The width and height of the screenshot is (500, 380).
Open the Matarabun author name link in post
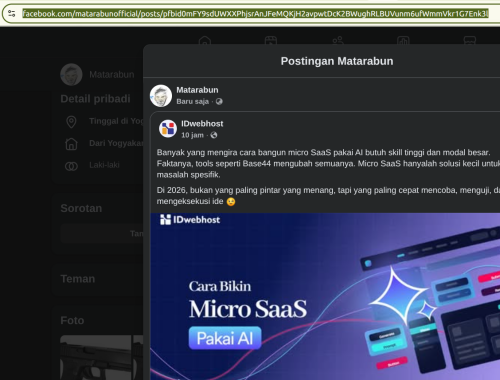pos(197,90)
